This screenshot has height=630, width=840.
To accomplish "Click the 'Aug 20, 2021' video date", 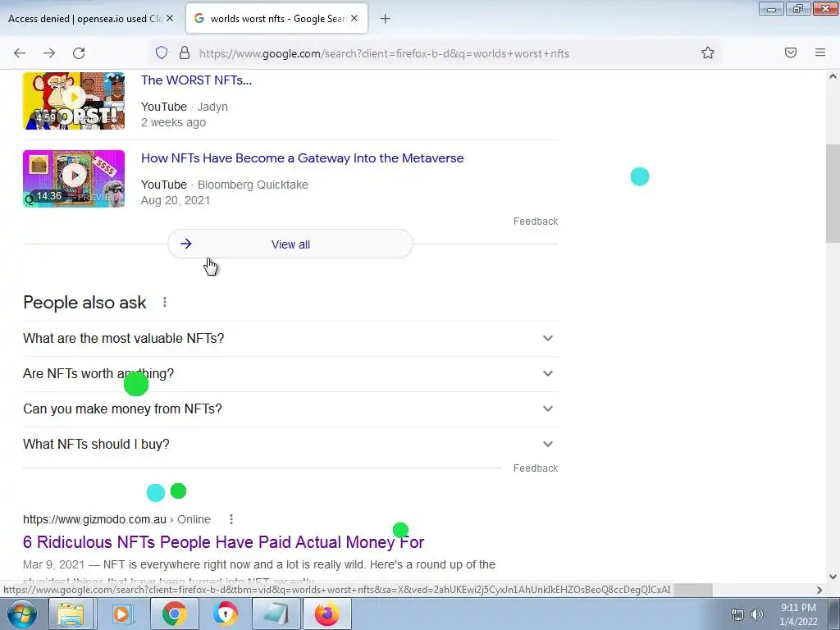I will coord(176,200).
